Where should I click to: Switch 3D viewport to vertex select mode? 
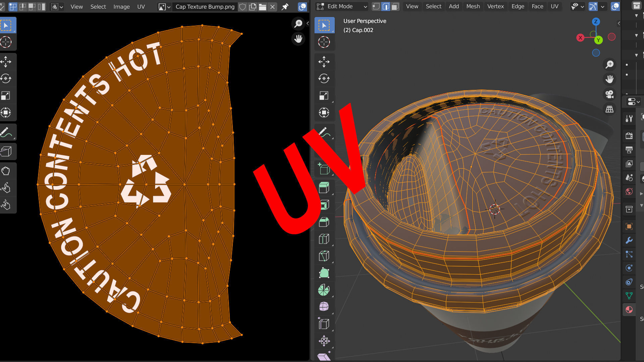(x=376, y=6)
